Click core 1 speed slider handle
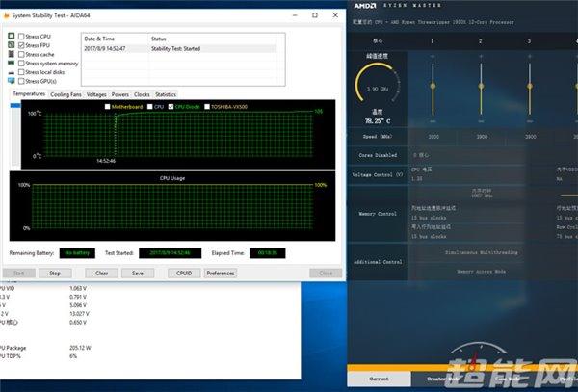578x392 pixels. [x=433, y=86]
